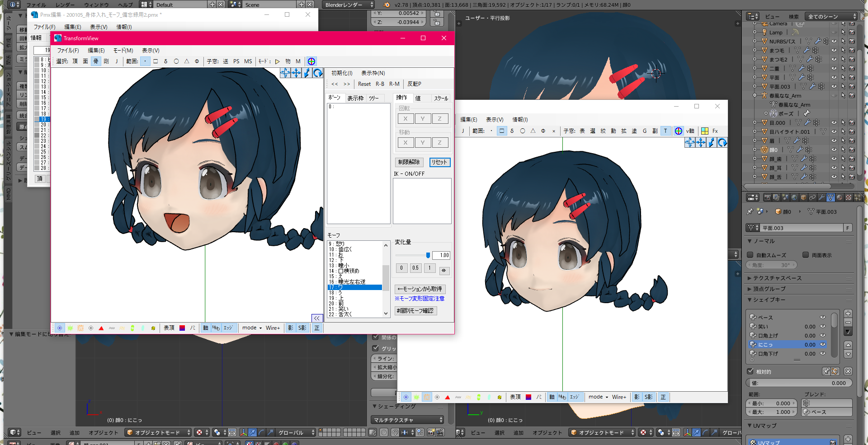Image resolution: width=868 pixels, height=445 pixels.
Task: Open the Blenderレンダー engine dropdown
Action: pyautogui.click(x=349, y=5)
